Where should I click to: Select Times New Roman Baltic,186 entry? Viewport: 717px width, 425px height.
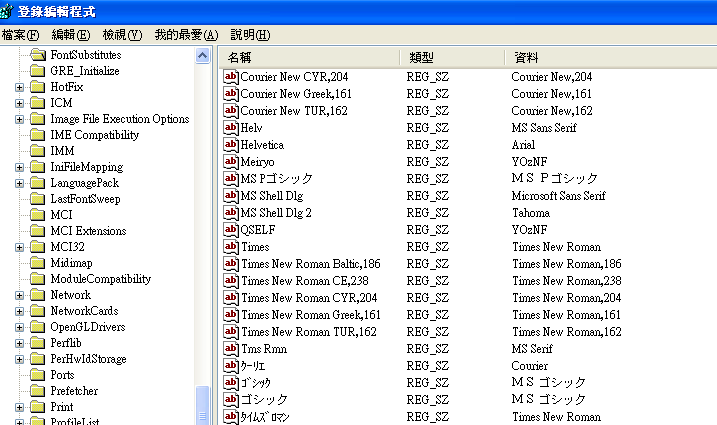[311, 264]
